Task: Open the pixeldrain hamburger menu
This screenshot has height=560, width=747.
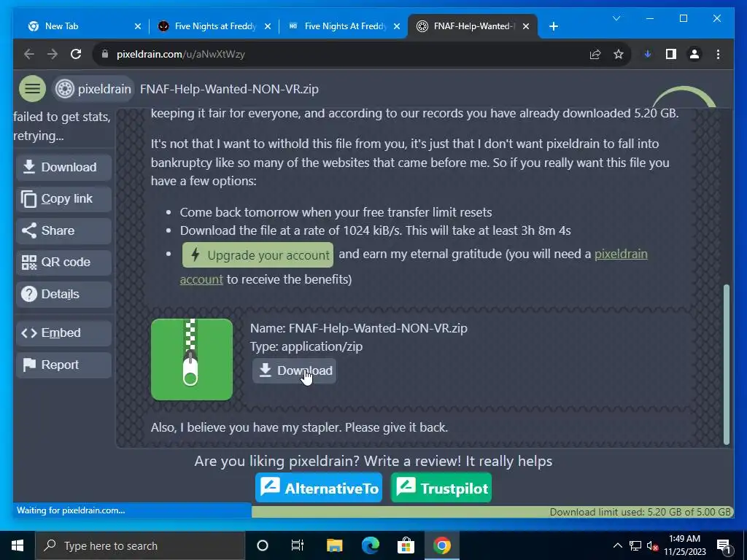Action: 32,88
